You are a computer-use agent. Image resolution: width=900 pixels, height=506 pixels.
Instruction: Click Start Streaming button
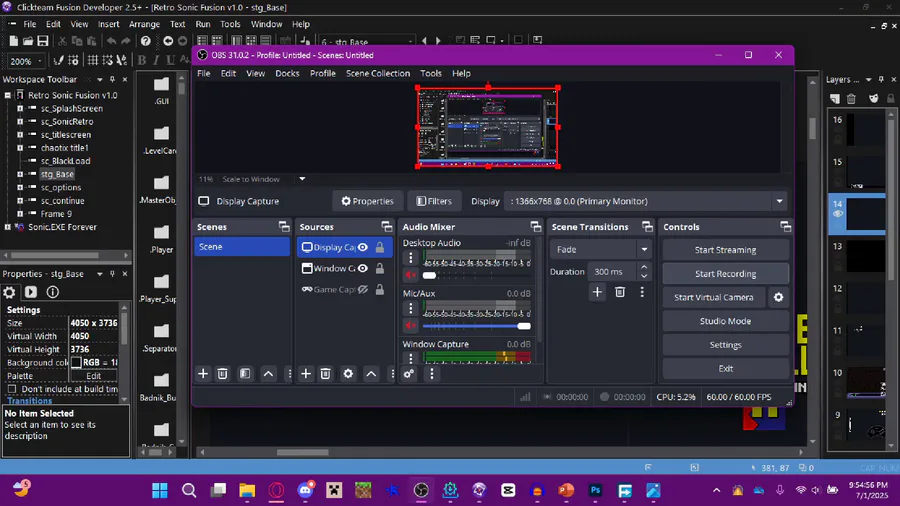click(x=726, y=250)
